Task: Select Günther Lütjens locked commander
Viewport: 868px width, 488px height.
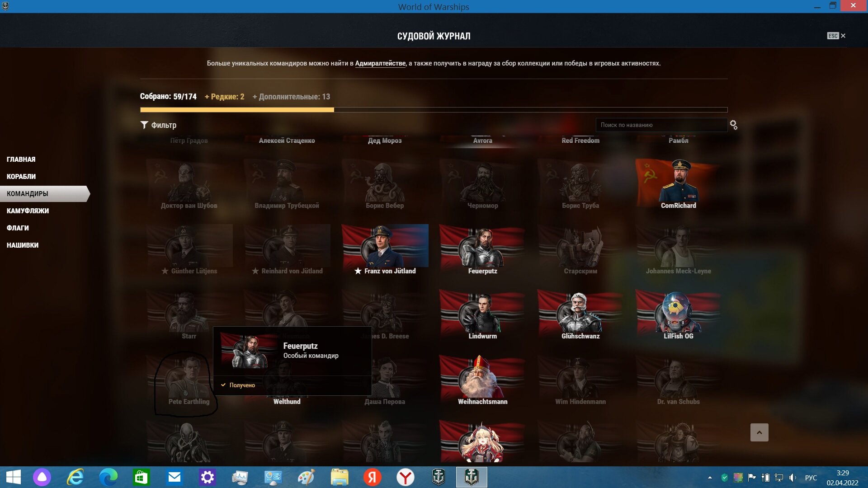Action: tap(189, 249)
